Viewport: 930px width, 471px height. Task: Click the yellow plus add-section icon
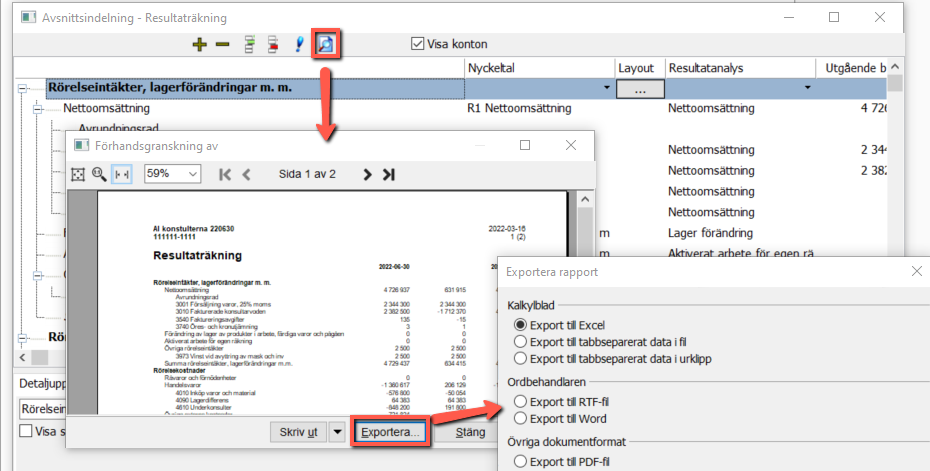click(x=200, y=44)
